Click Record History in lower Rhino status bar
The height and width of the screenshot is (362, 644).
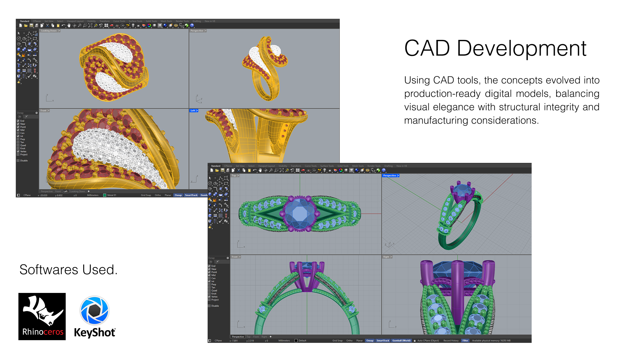[x=451, y=341]
